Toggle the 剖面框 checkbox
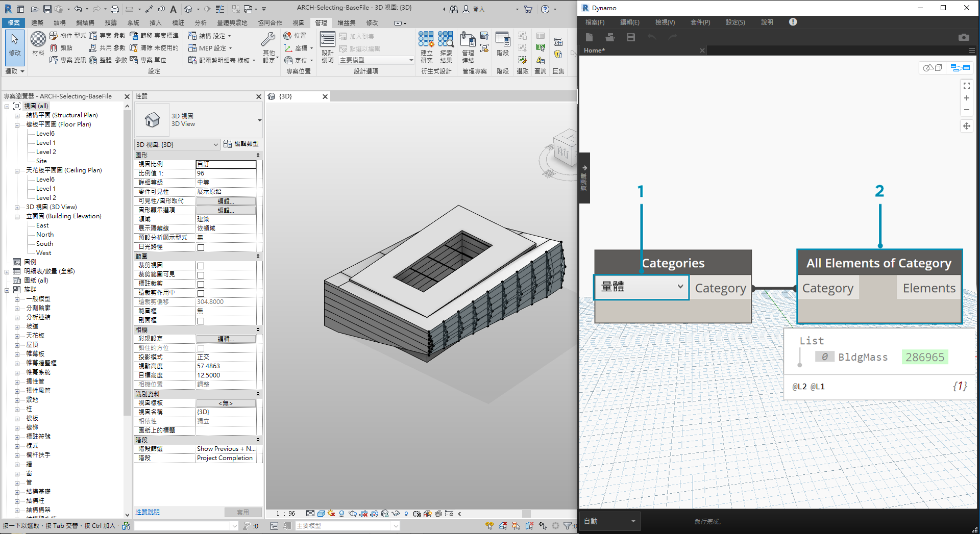The width and height of the screenshot is (980, 534). click(201, 321)
